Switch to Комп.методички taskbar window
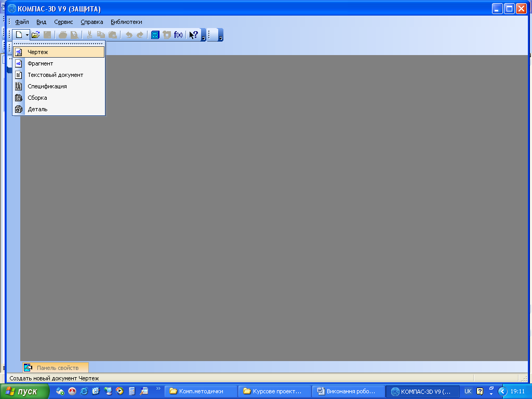This screenshot has height=399, width=532. (x=201, y=391)
